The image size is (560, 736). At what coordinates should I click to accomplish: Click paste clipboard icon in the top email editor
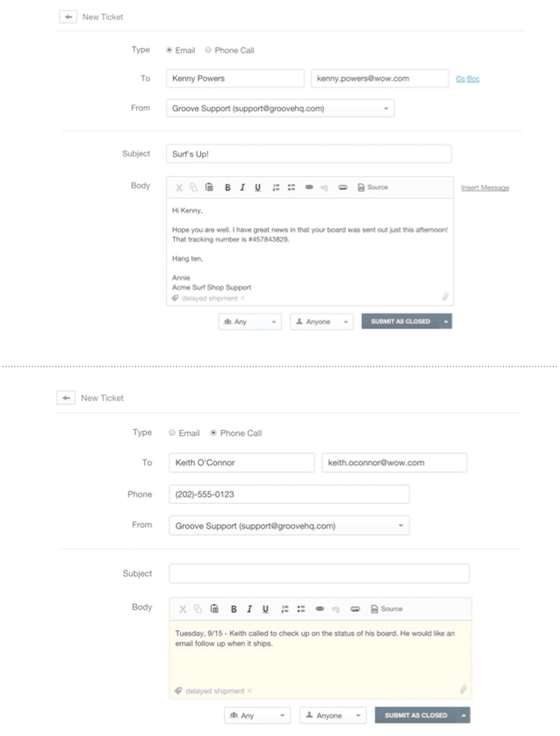(x=209, y=188)
